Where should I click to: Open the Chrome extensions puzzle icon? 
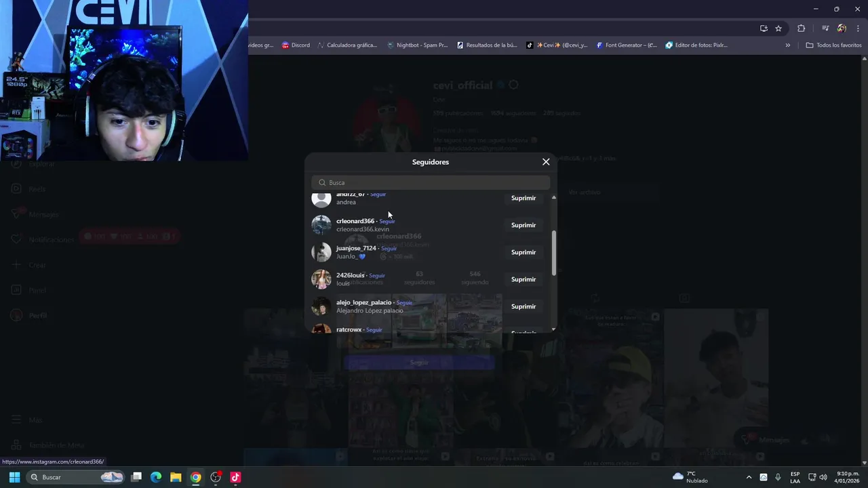[x=801, y=28]
